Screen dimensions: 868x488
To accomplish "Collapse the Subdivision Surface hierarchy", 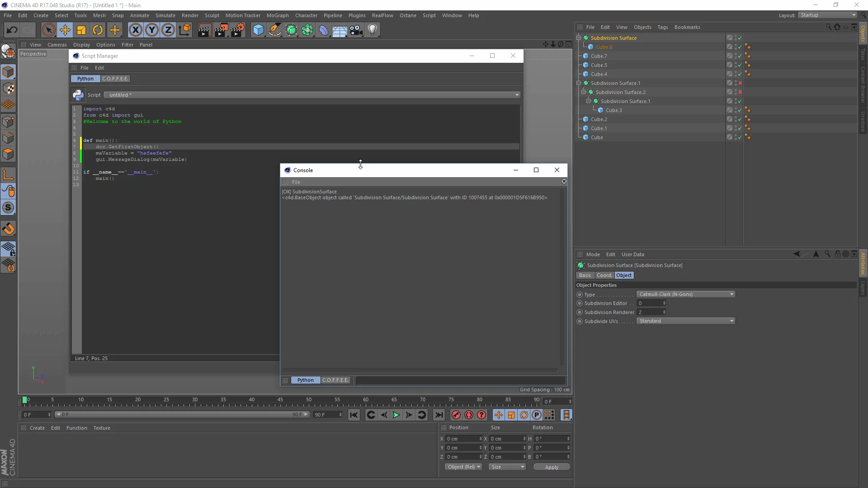I will [x=579, y=38].
